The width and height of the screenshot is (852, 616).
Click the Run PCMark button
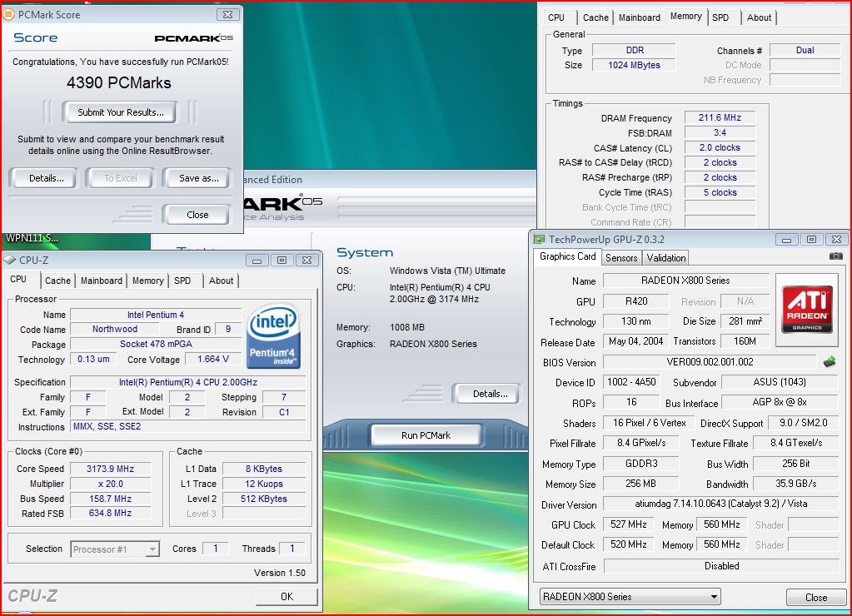(x=426, y=435)
